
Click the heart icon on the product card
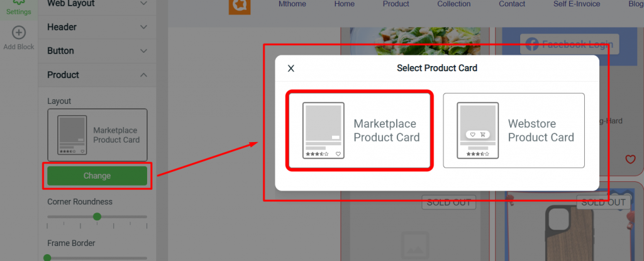tap(630, 159)
